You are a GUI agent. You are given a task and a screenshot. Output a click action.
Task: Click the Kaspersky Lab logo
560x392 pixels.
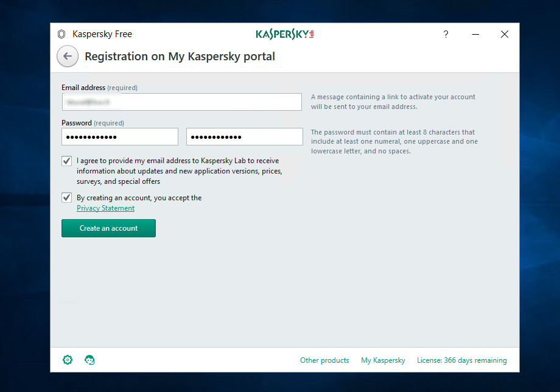pos(285,34)
